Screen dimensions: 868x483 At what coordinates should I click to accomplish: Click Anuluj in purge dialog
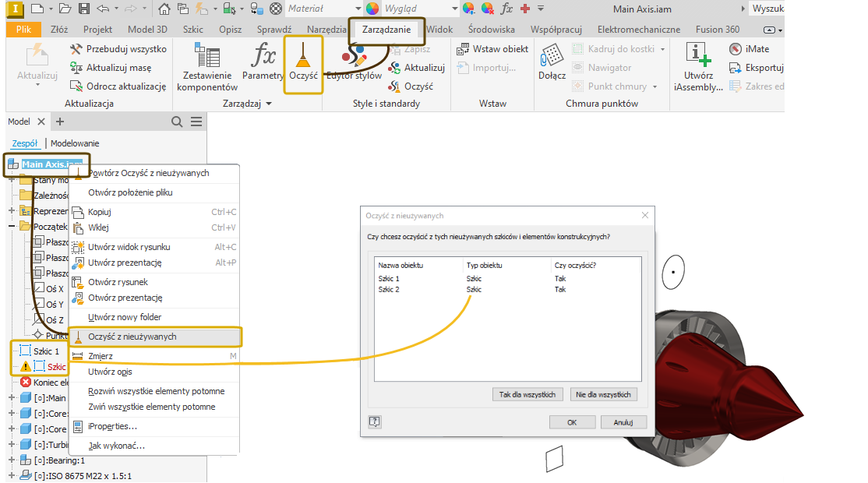coord(623,422)
